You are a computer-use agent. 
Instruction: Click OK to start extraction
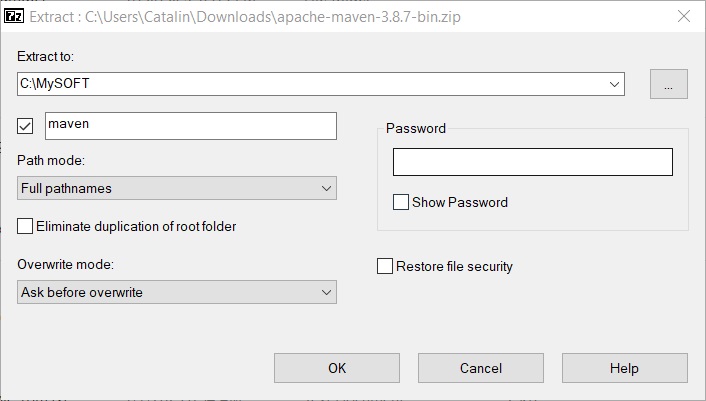click(337, 368)
